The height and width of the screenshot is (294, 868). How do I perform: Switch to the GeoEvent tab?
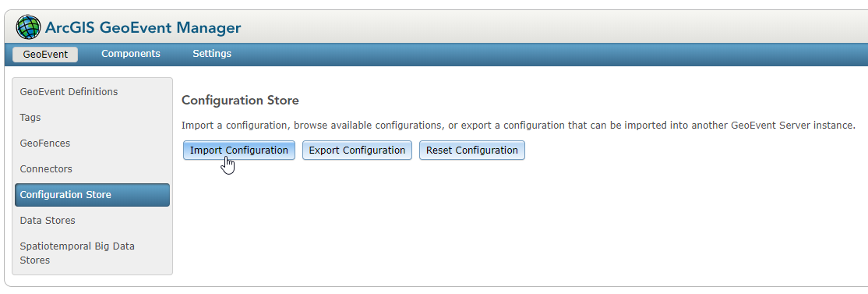pos(45,55)
